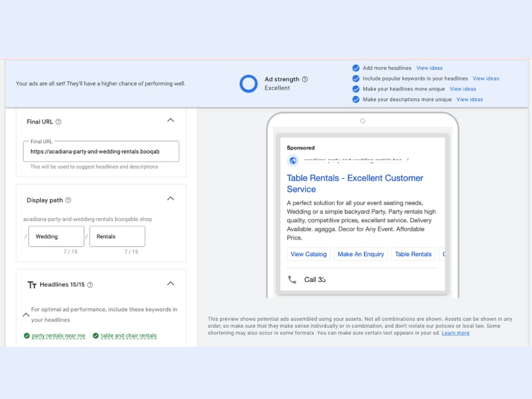The image size is (532, 399).
Task: Click the ad description text in preview
Action: pos(361,220)
